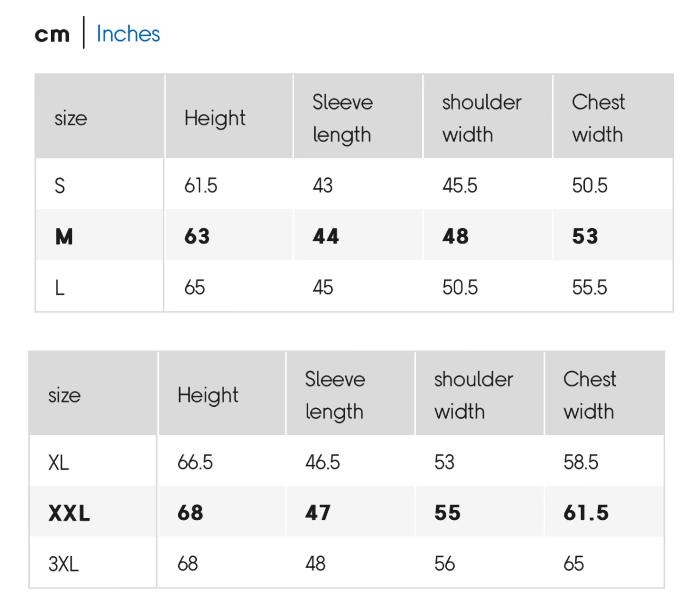Select the S shoulder width value 45.5
700x601 pixels.
460,186
